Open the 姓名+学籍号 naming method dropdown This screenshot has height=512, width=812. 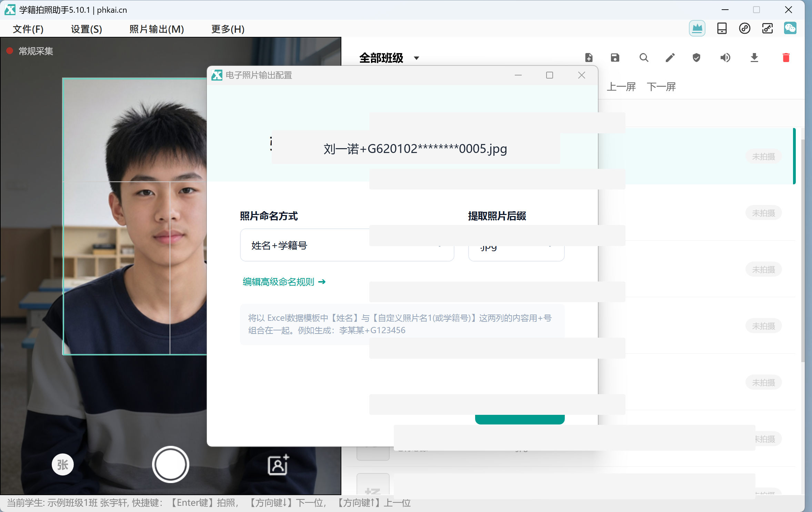point(347,245)
